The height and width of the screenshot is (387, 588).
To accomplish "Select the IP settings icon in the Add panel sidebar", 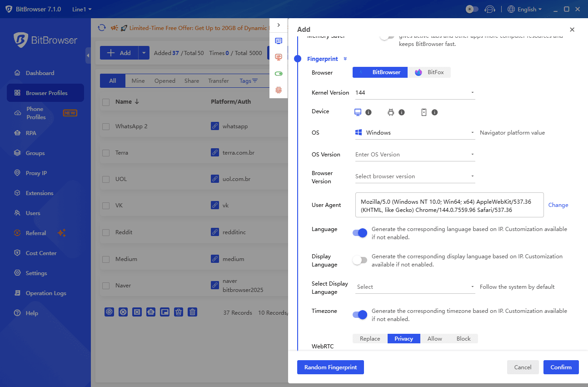I will (279, 58).
